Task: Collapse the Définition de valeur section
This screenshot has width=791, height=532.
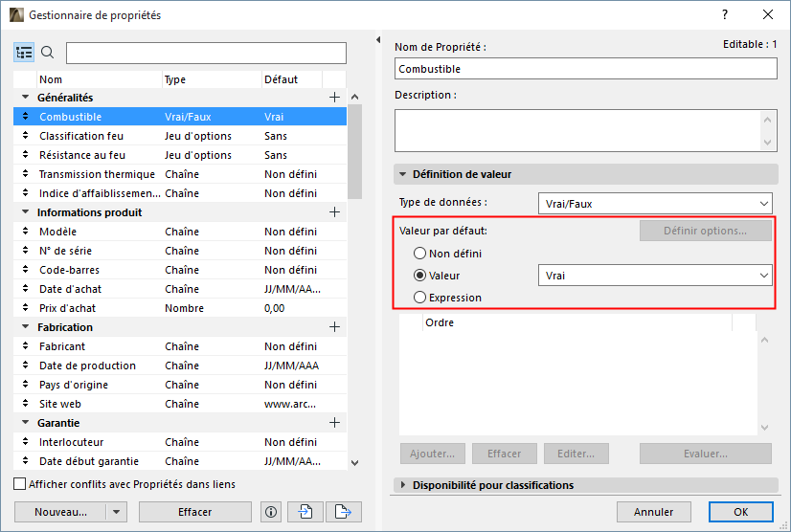Action: point(402,174)
